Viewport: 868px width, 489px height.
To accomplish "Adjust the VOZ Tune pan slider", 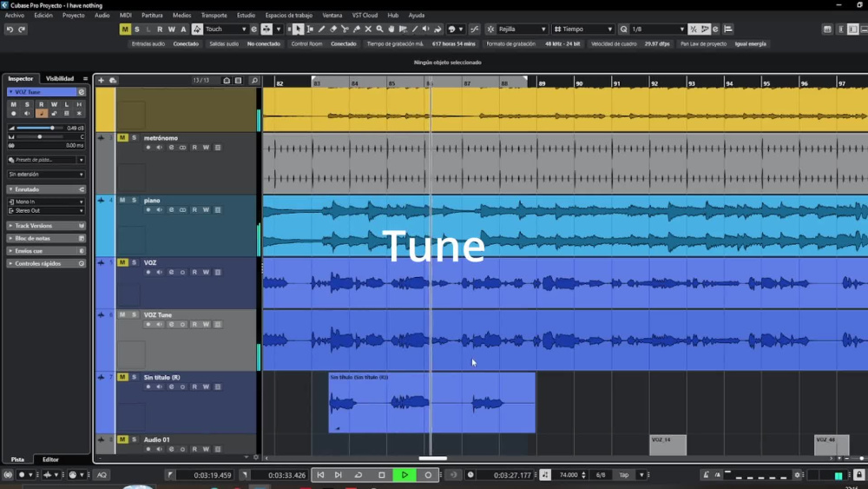I will coord(39,136).
